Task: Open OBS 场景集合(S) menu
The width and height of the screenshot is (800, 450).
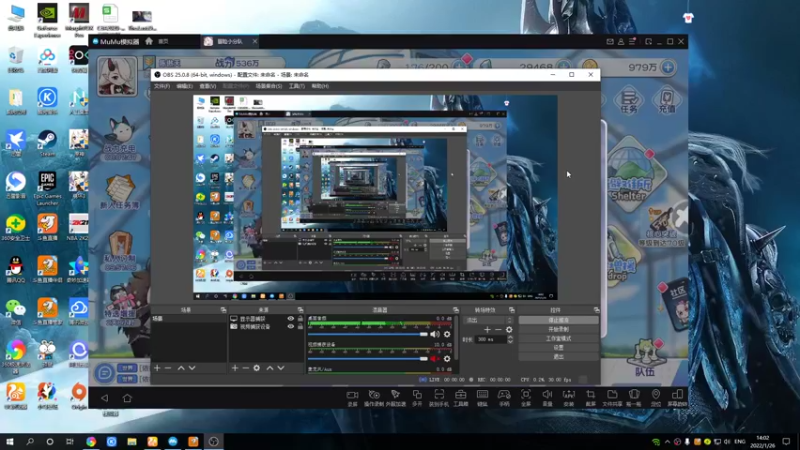Action: tap(269, 86)
